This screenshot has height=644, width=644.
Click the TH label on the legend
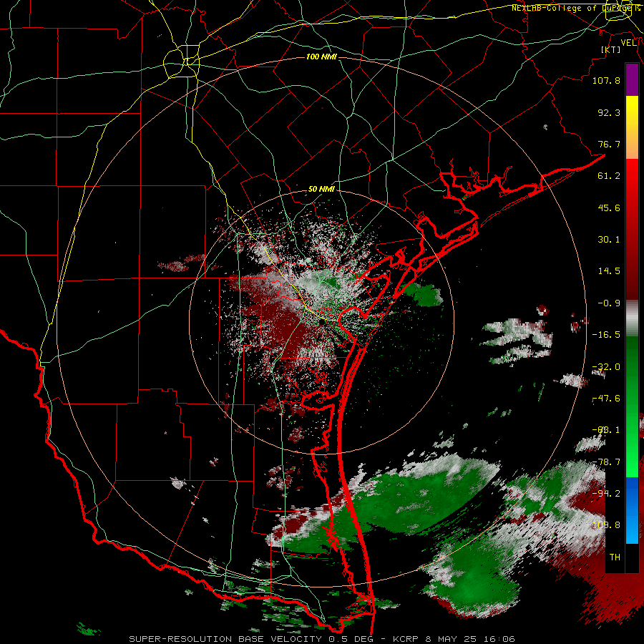point(615,557)
